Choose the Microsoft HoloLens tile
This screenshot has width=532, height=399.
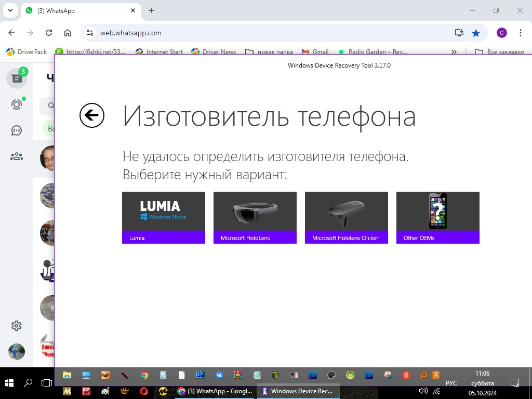[x=255, y=218]
